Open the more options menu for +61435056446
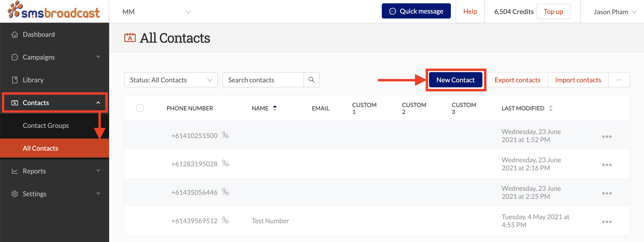Image resolution: width=644 pixels, height=242 pixels. [607, 193]
